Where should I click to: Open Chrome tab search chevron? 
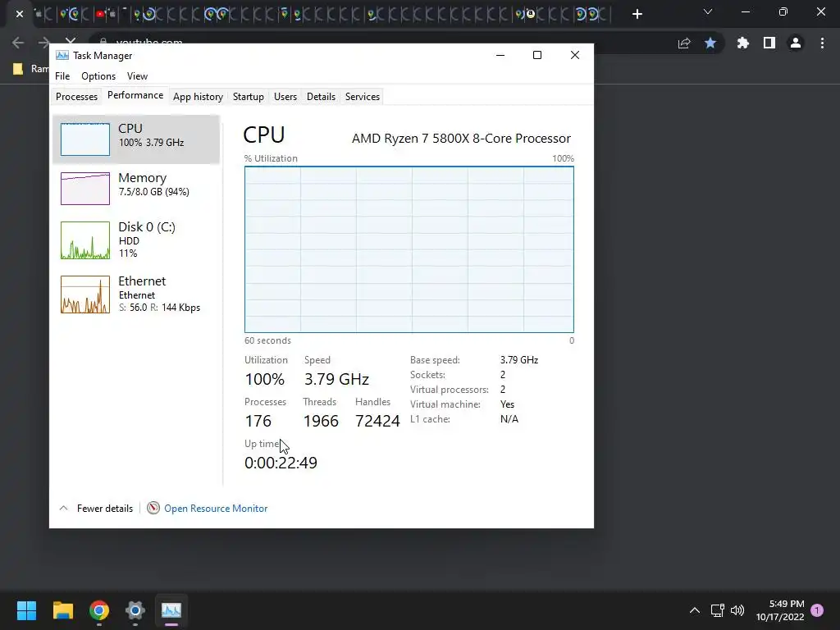(708, 11)
